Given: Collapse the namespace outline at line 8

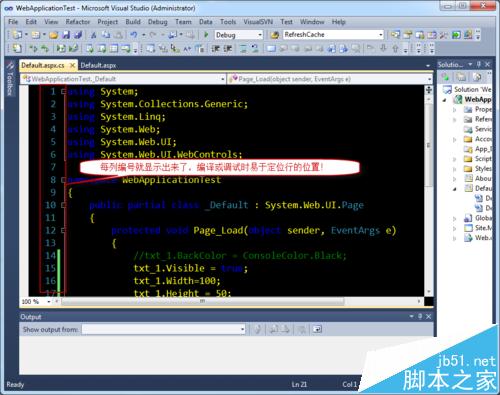Looking at the screenshot, I should pyautogui.click(x=63, y=180).
